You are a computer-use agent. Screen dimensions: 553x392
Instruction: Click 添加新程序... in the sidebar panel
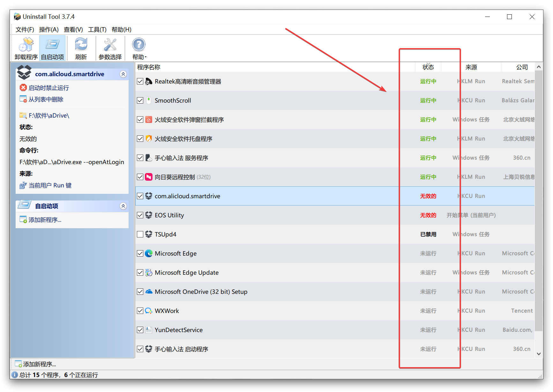coord(45,220)
